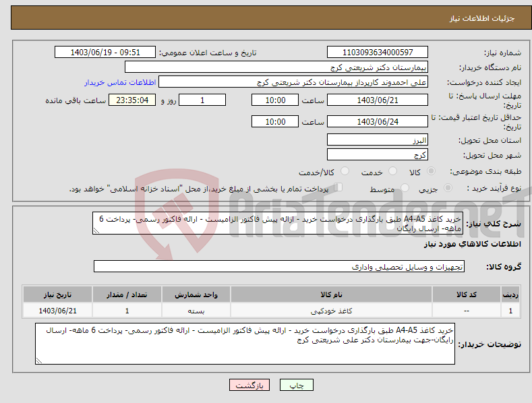The width and height of the screenshot is (532, 403).
Task: Click the resize handle of description textarea
Action: click(96, 230)
